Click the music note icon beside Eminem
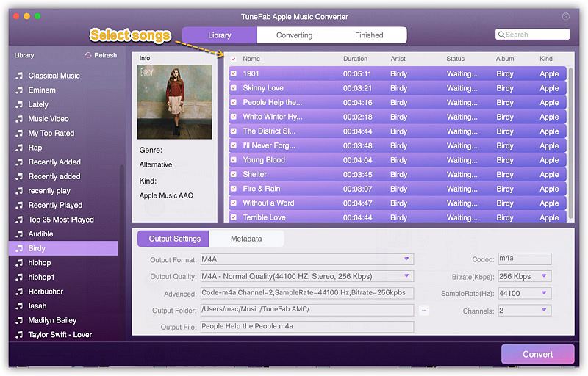This screenshot has width=588, height=376. [19, 90]
